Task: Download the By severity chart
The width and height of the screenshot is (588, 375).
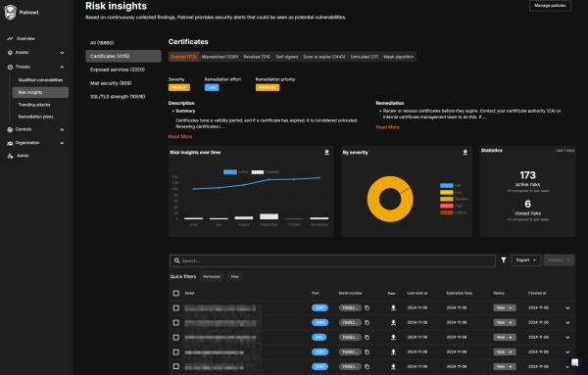Action: 465,152
